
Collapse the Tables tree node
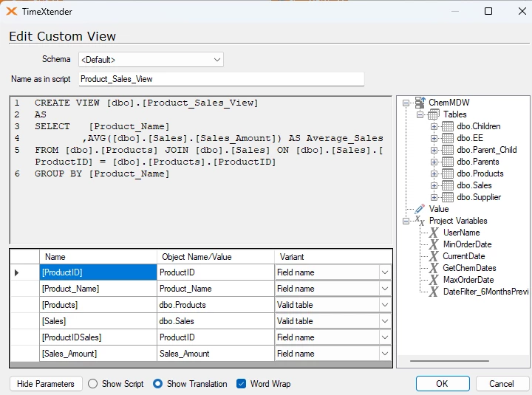click(420, 114)
